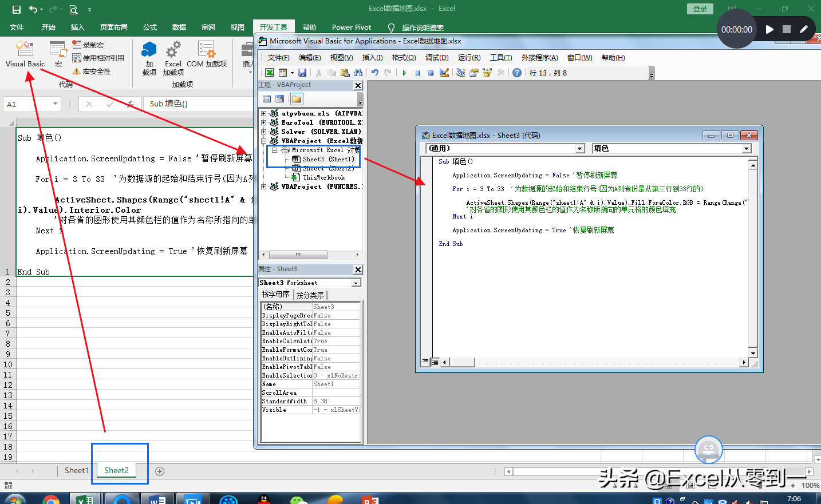The image size is (821, 504).
Task: Click Record Macro (录制宏)
Action: 88,45
